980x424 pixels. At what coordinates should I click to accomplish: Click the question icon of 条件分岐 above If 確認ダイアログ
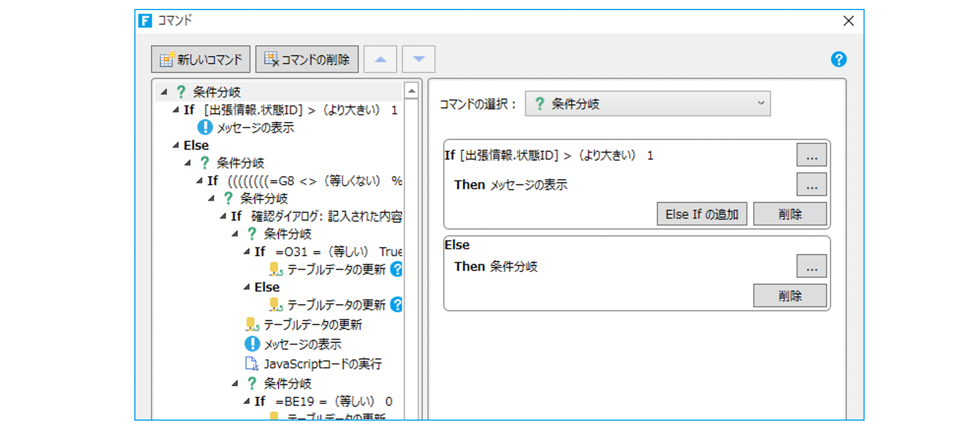tap(228, 198)
